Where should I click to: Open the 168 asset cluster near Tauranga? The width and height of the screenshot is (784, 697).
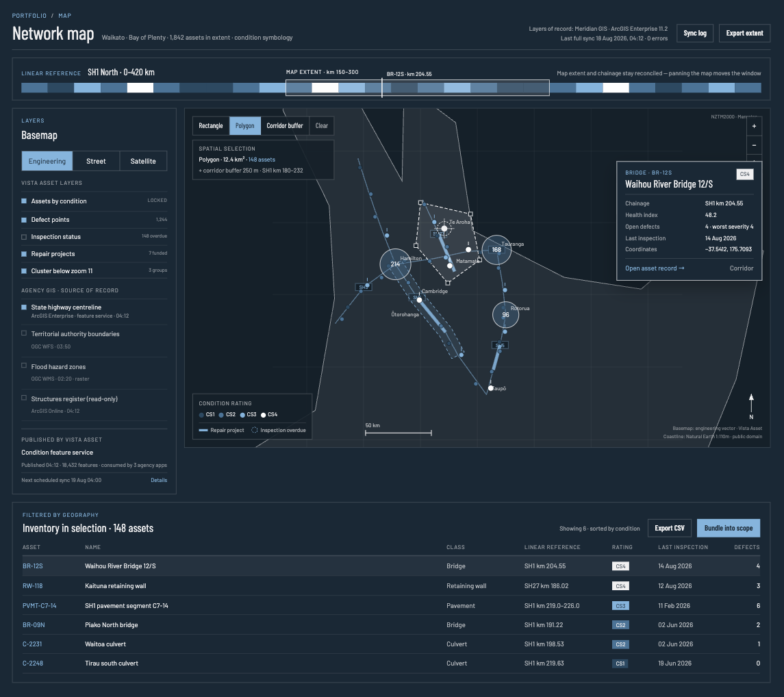pyautogui.click(x=496, y=249)
